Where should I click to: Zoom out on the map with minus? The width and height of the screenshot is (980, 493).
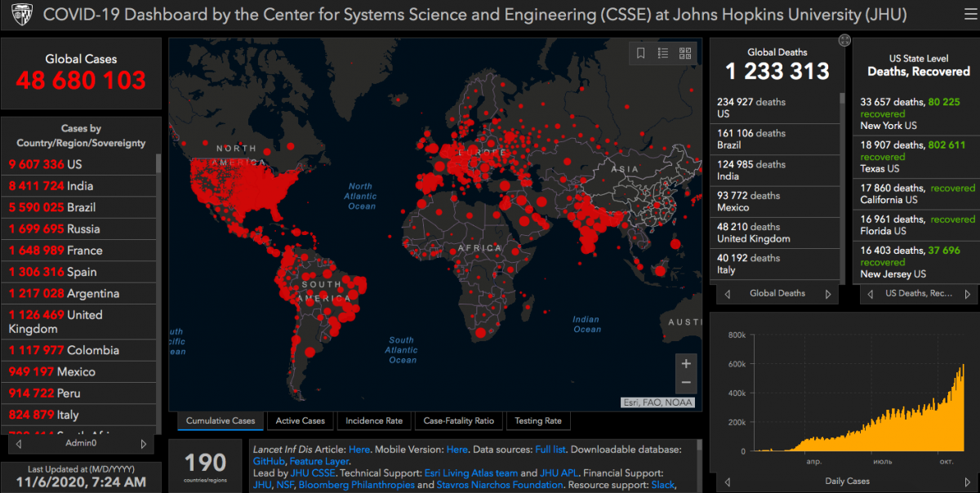(686, 383)
